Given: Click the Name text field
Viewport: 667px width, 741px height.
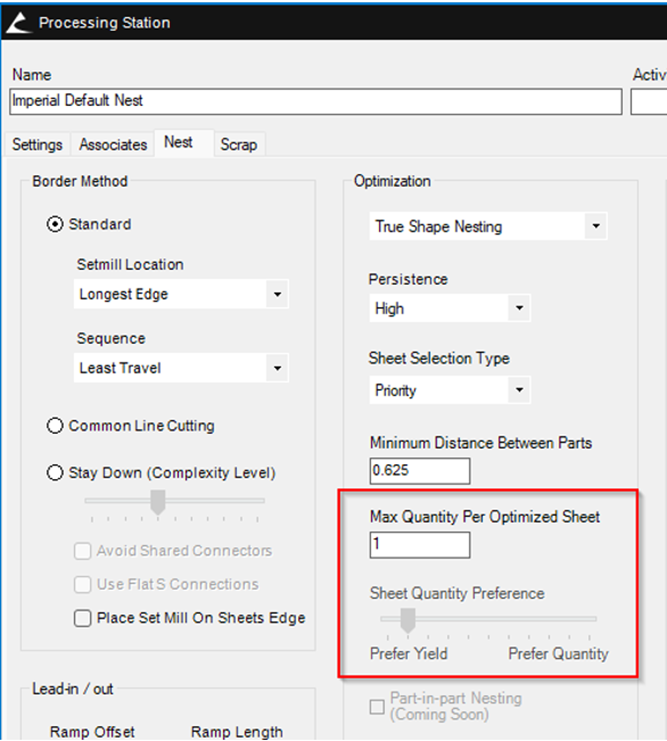Looking at the screenshot, I should click(315, 101).
